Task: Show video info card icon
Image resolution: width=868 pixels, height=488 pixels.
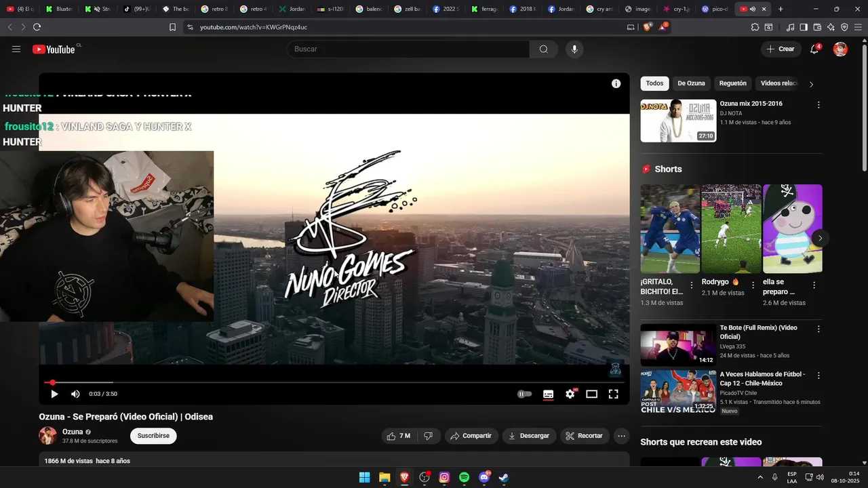Action: 616,83
